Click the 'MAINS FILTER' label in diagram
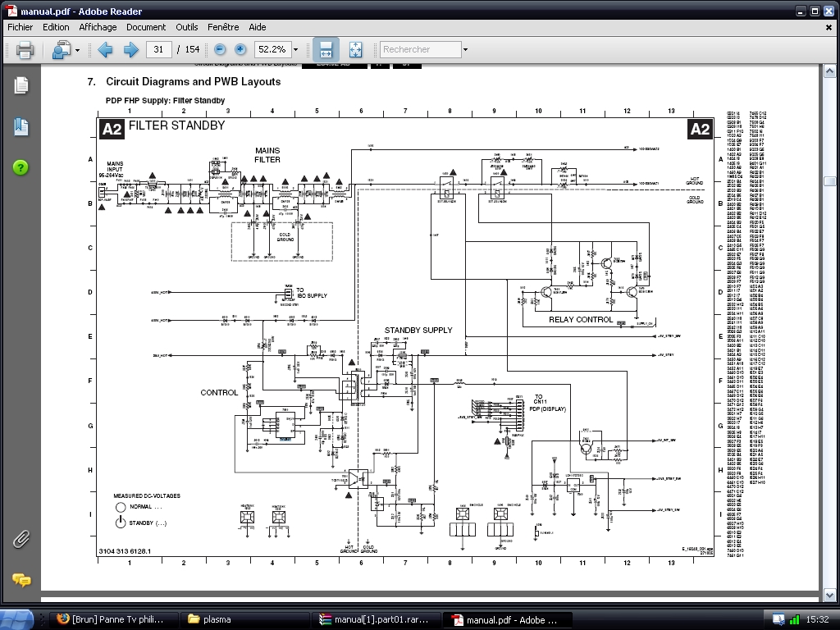 pyautogui.click(x=267, y=155)
